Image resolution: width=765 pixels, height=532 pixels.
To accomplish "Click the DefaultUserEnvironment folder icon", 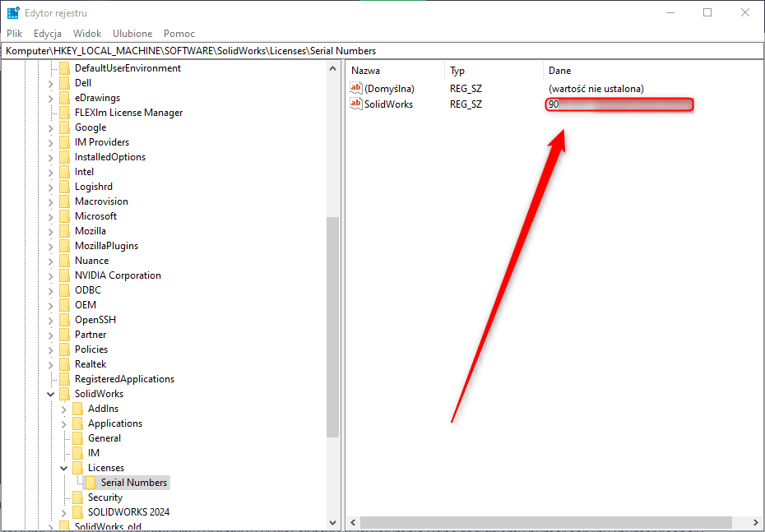I will click(x=64, y=68).
